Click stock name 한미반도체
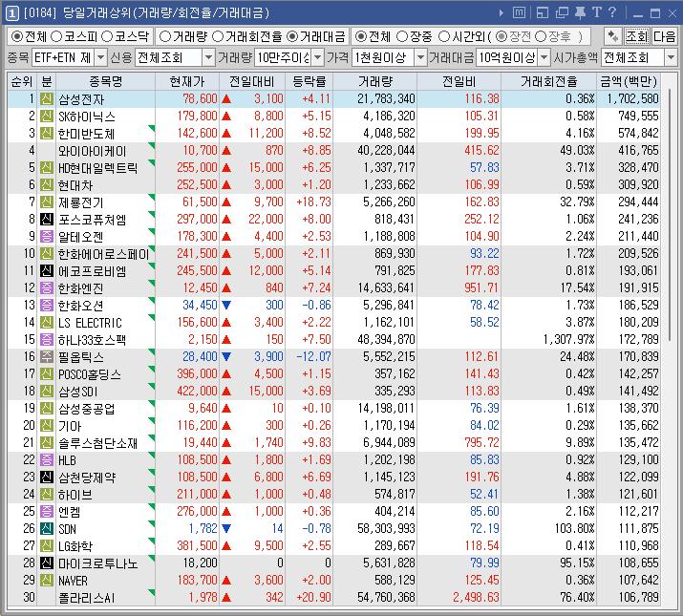The height and width of the screenshot is (616, 683). (x=87, y=134)
